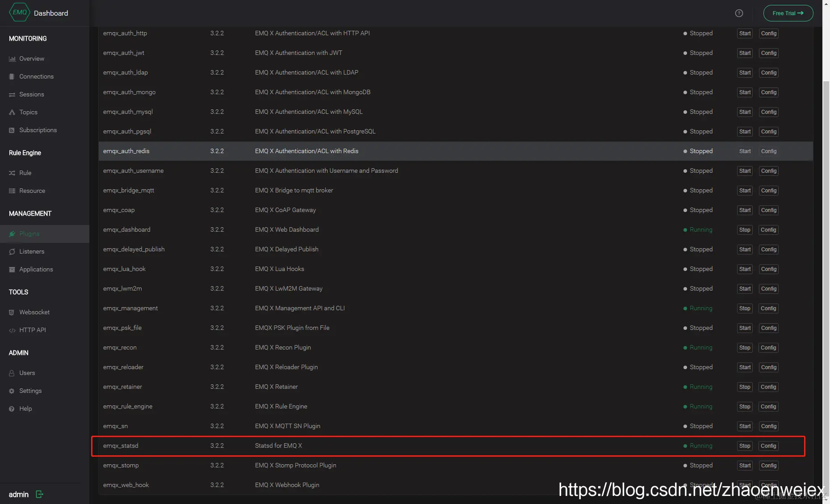Click the Plugins plug icon
Viewport: 830px width, 504px height.
[x=12, y=234]
